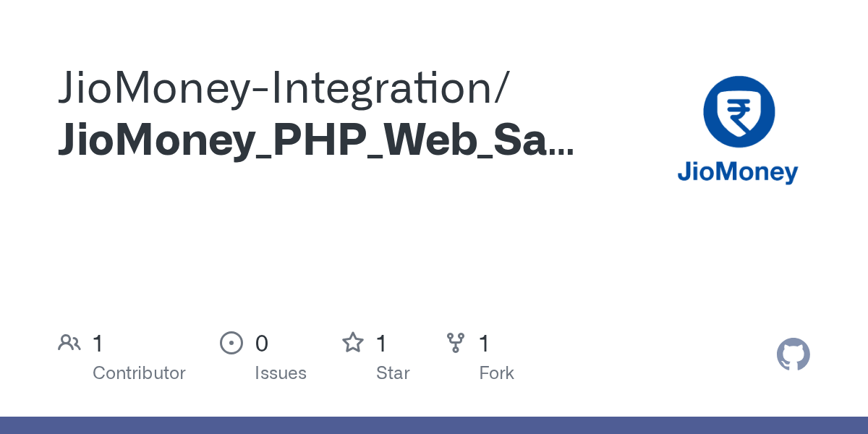Select the fork count number 1
This screenshot has height=434, width=868.
pyautogui.click(x=485, y=344)
